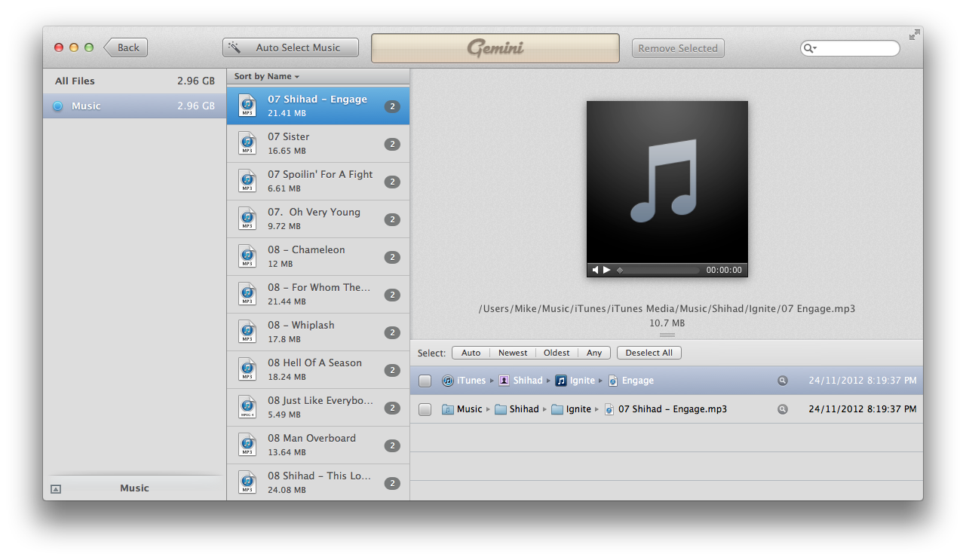Click the MP3 icon for 08 – Whiplash
The width and height of the screenshot is (966, 560).
point(247,332)
